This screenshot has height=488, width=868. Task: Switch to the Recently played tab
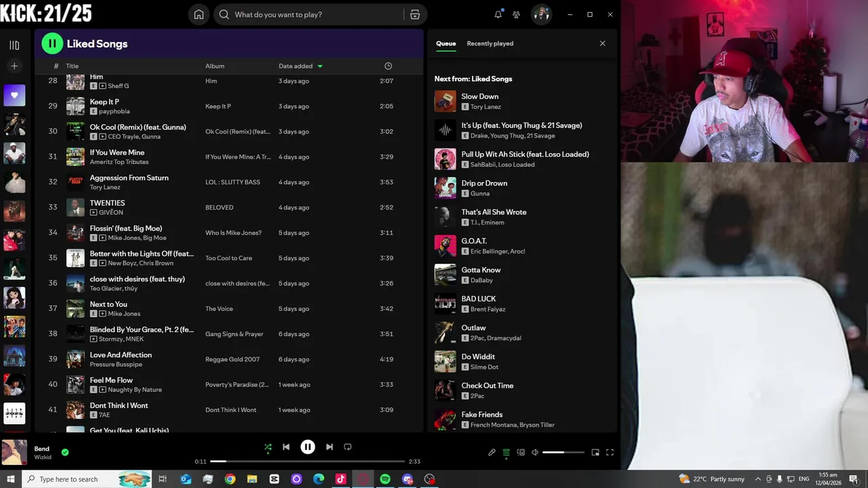(x=490, y=43)
